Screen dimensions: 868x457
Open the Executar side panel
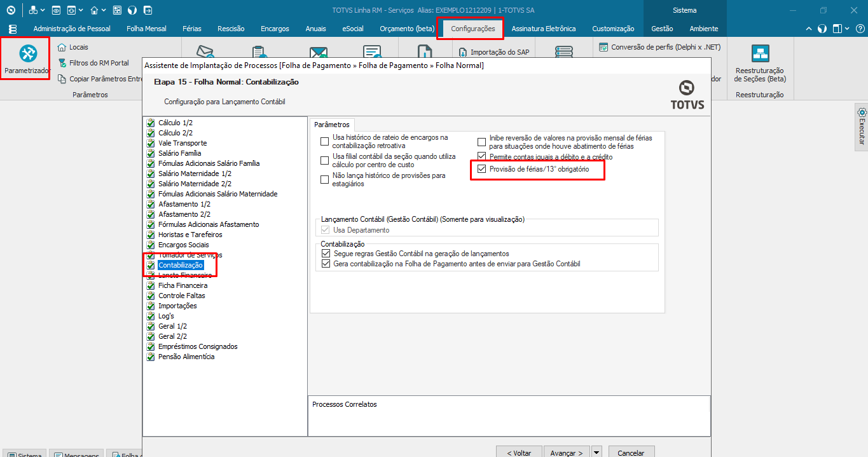[x=862, y=126]
